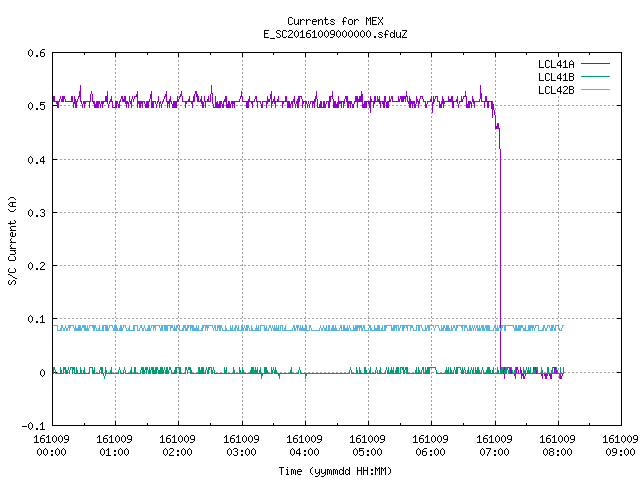Image resolution: width=640 pixels, height=480 pixels.
Task: Select the E_SC20161009000000.sfduZ filename subtitle
Action: [x=335, y=34]
